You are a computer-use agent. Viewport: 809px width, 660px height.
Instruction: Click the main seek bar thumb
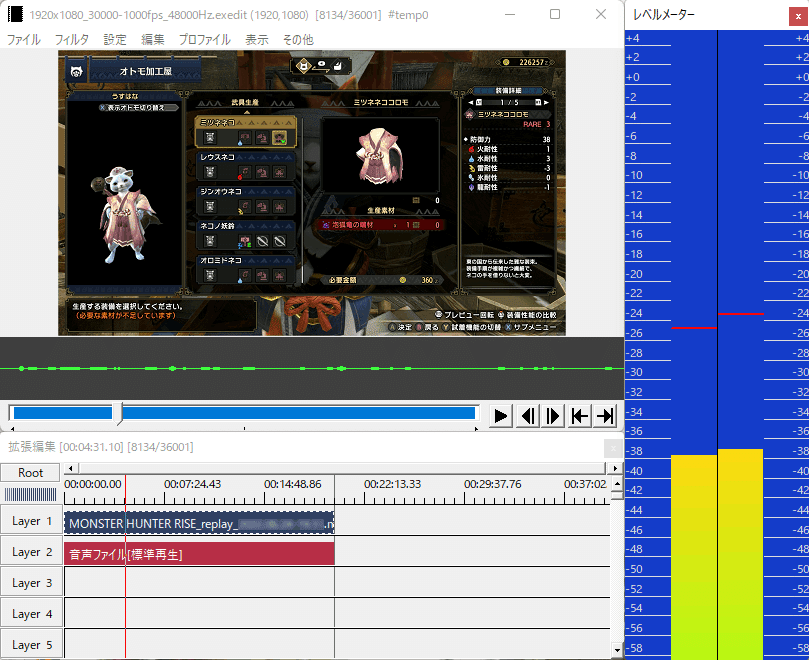[x=118, y=413]
